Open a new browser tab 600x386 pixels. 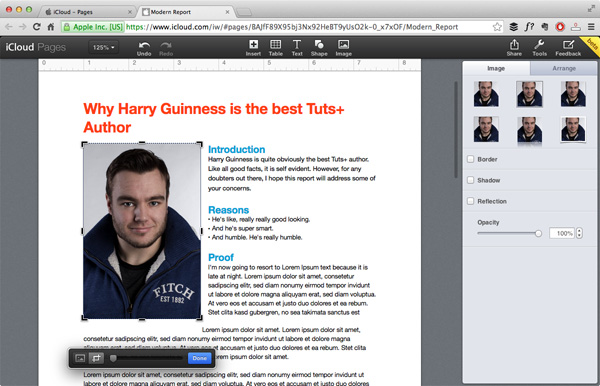(x=244, y=12)
